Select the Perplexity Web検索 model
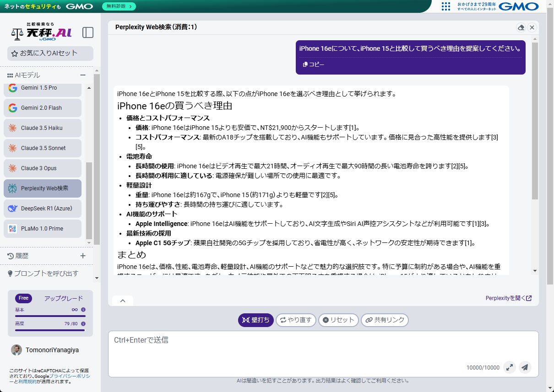554x392 pixels. click(42, 188)
